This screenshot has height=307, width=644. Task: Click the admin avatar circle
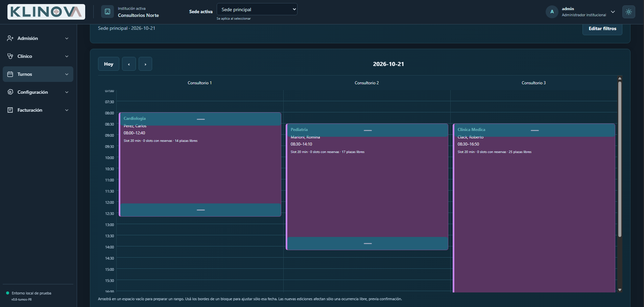point(552,12)
